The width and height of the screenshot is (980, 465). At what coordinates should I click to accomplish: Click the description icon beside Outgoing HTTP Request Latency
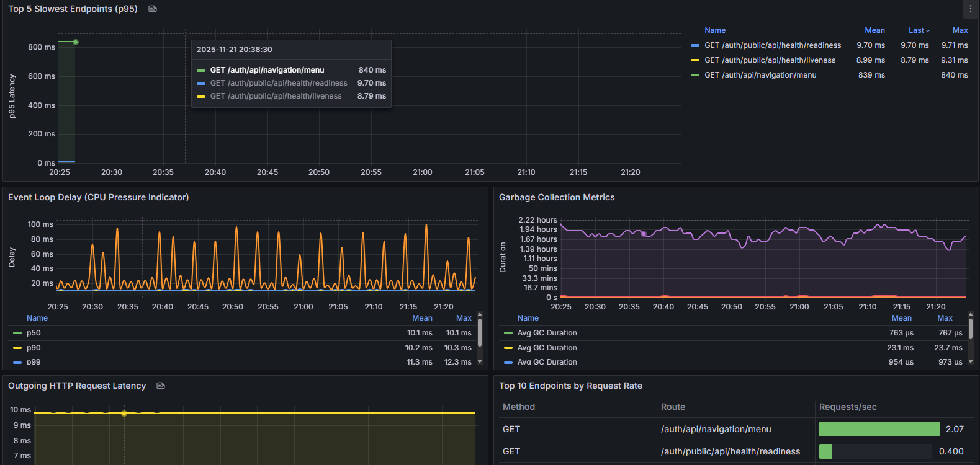pyautogui.click(x=161, y=386)
